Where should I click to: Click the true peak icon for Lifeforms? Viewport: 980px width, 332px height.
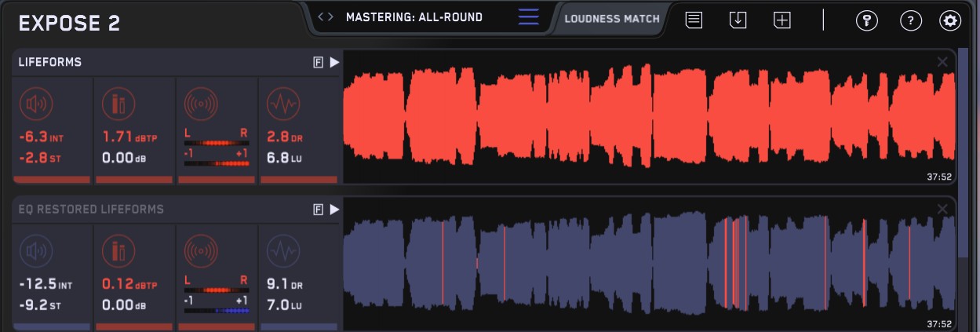point(118,104)
